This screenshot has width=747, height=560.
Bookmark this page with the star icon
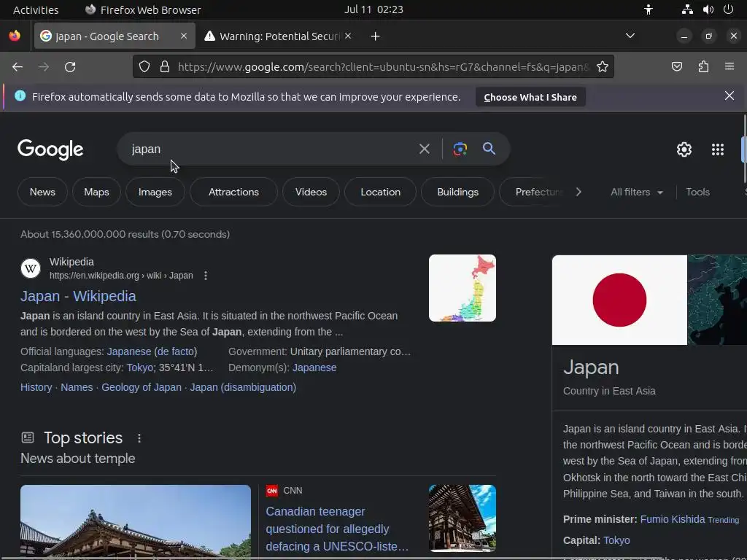[603, 66]
